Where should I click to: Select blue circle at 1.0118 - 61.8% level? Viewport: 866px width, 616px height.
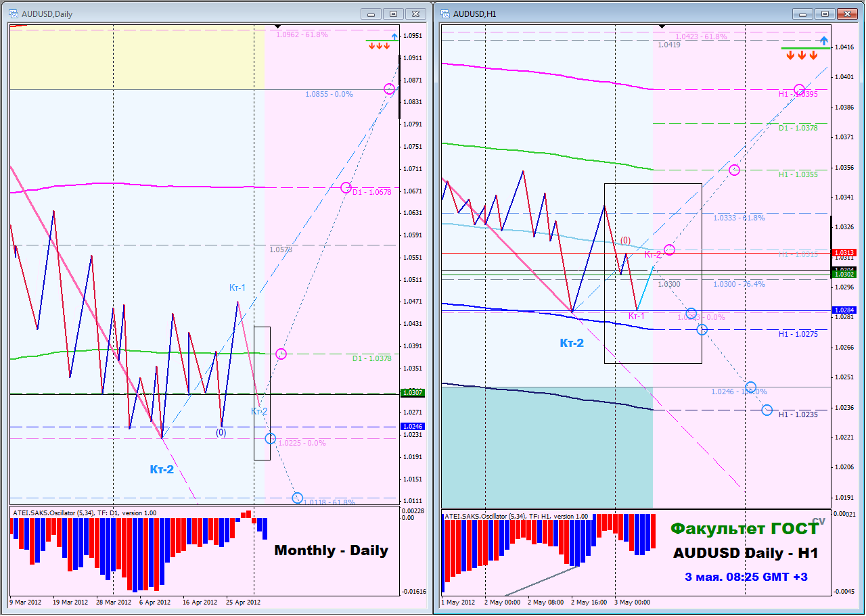click(x=298, y=498)
